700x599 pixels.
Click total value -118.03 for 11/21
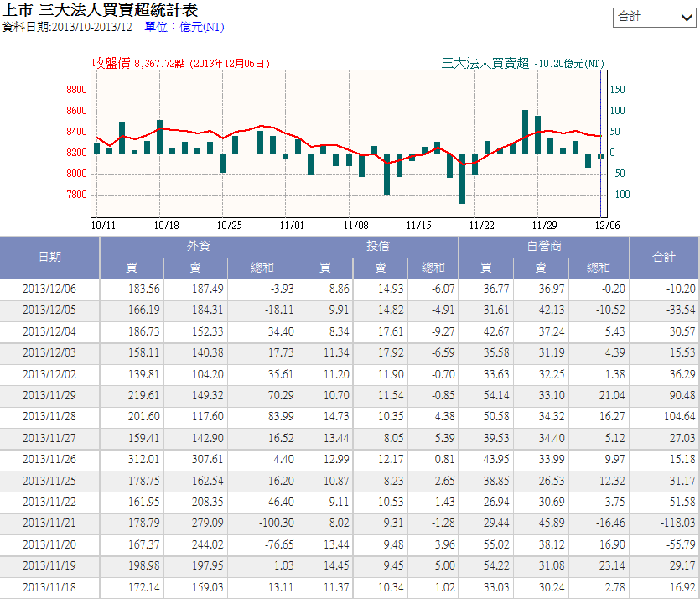677,523
